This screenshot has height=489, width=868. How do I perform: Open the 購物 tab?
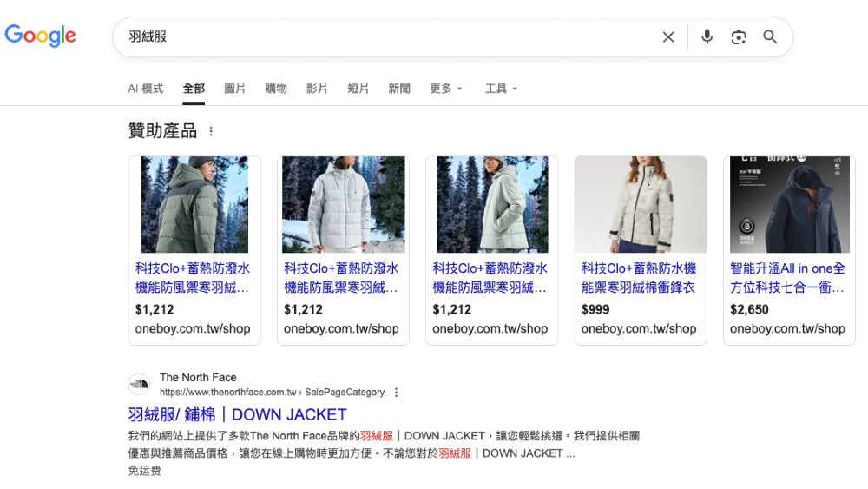click(276, 89)
